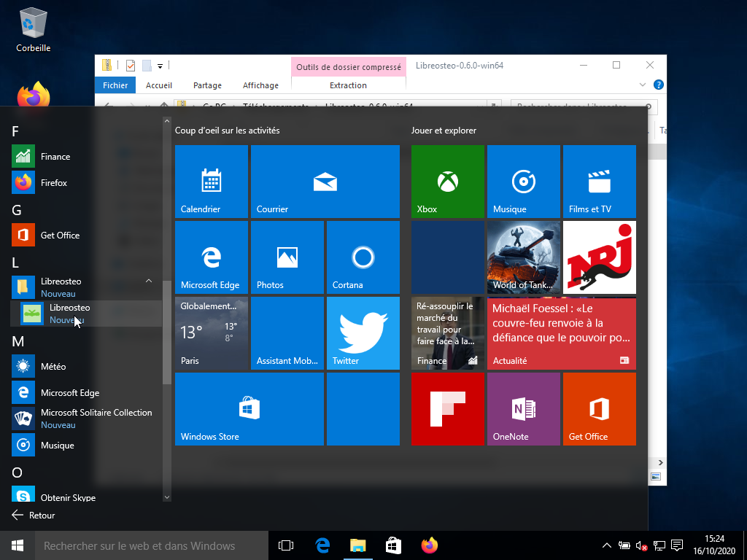Screen dimensions: 747x560
Task: Open the OneNote tile
Action: click(x=523, y=408)
